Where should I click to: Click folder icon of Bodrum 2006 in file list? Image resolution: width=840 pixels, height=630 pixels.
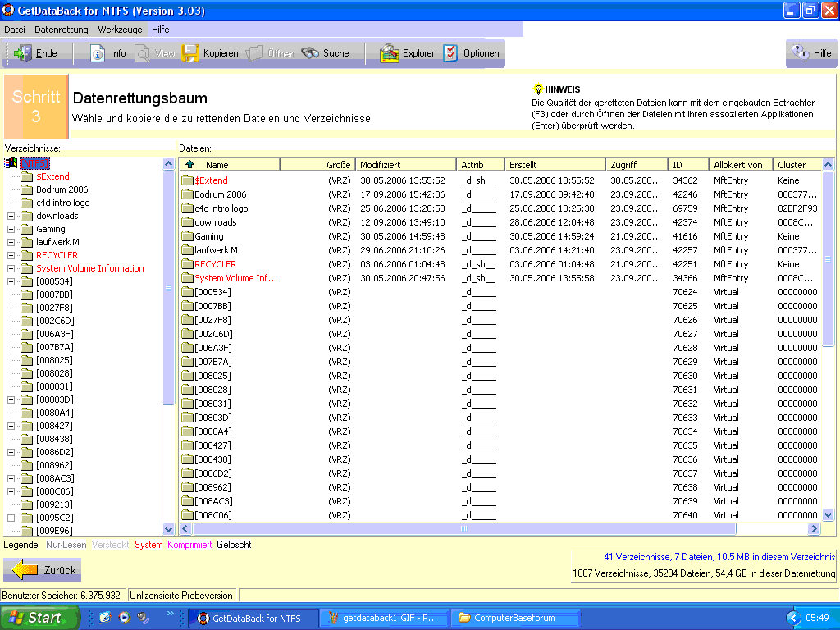point(187,194)
